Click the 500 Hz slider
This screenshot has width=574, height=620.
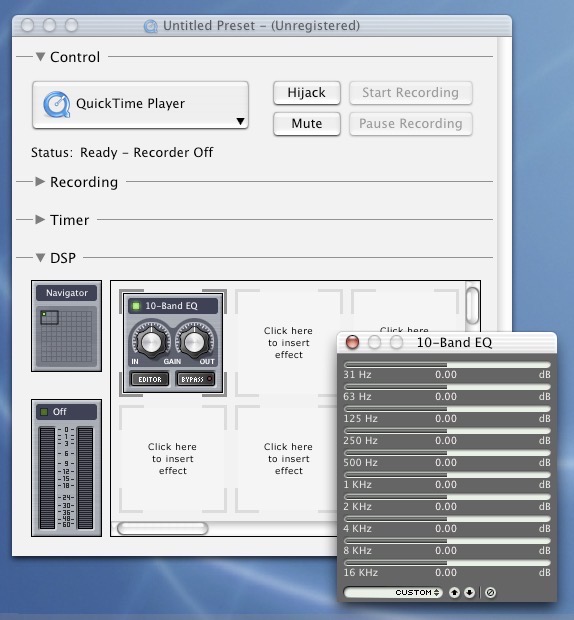coord(447,453)
